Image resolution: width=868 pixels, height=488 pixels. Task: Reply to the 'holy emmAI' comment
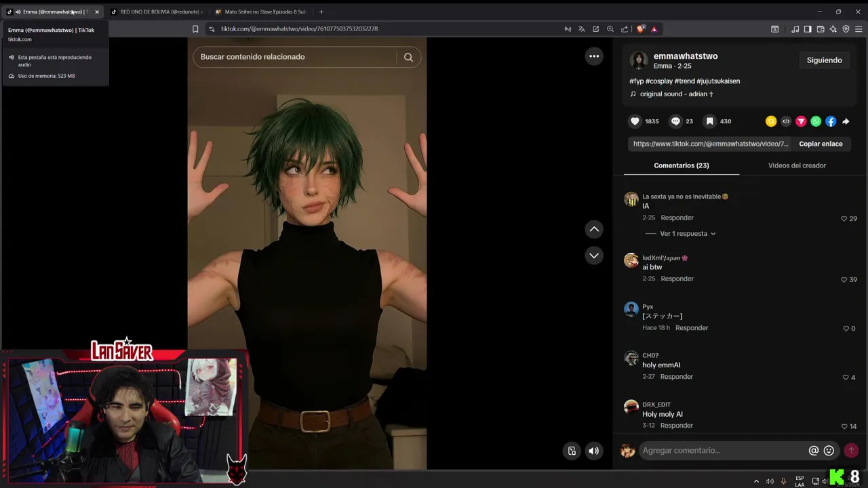click(x=677, y=377)
